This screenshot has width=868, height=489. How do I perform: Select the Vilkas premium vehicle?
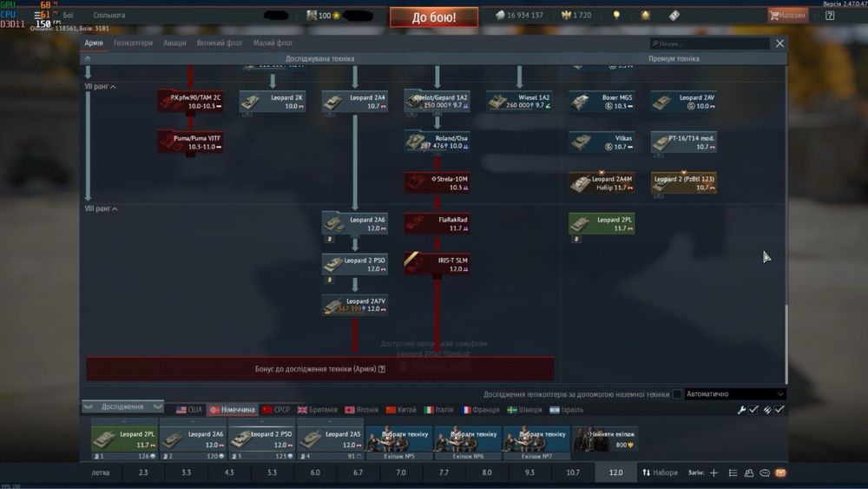tap(602, 142)
